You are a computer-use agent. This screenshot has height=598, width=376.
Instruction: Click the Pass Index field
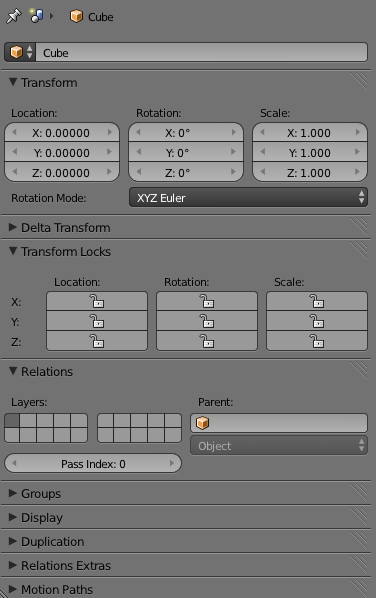click(x=93, y=463)
